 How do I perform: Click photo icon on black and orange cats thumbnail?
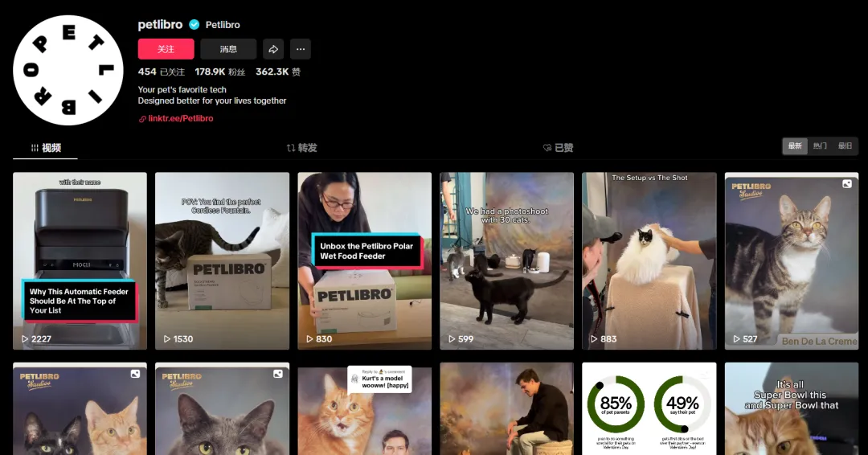(135, 374)
